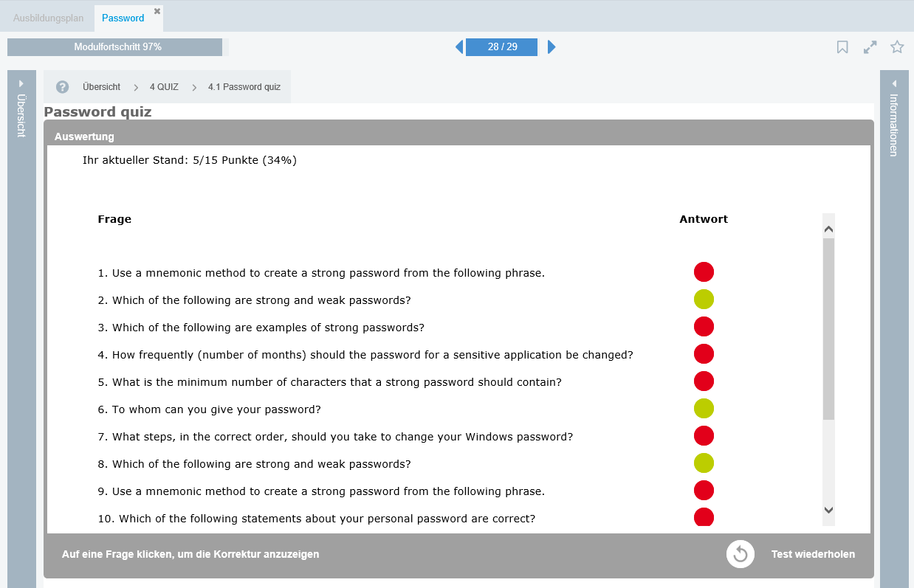Click green result dot for question 2
This screenshot has height=588, width=914.
click(704, 300)
